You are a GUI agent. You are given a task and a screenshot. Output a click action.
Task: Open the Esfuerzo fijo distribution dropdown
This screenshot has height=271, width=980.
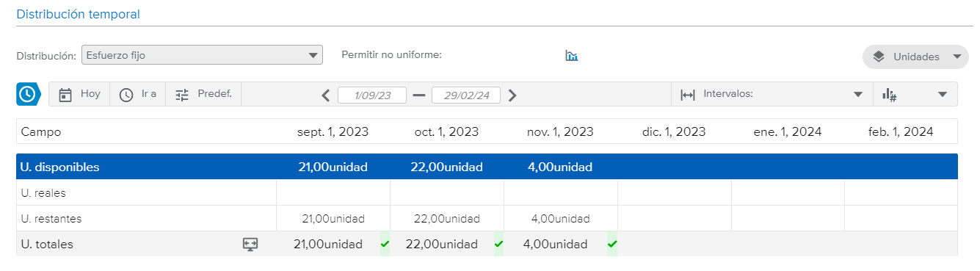202,55
